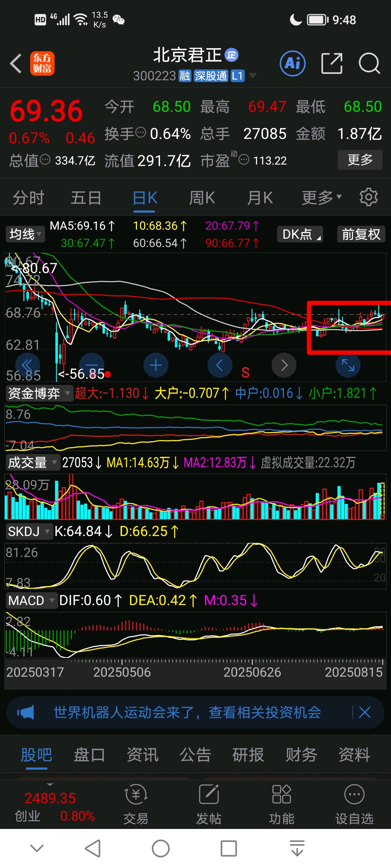Tap the 20250626 date label
This screenshot has width=391, height=868.
pyautogui.click(x=252, y=672)
